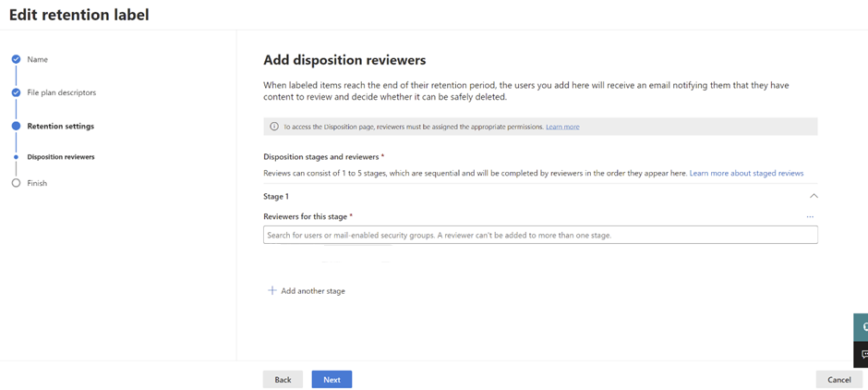The height and width of the screenshot is (390, 868).
Task: Click the plus icon for adding another stage
Action: (x=272, y=290)
